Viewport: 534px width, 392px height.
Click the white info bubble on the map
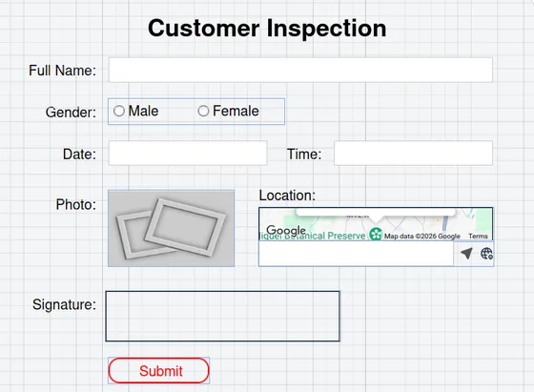point(376,214)
